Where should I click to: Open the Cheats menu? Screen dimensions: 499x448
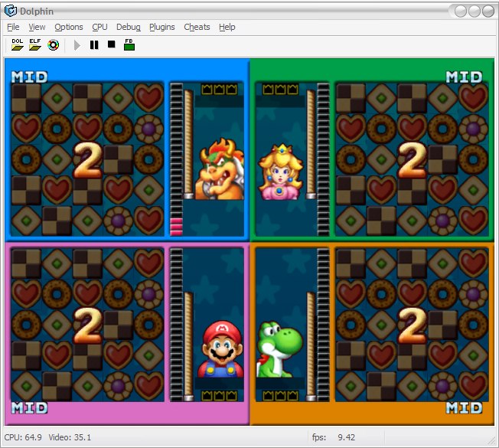(197, 27)
